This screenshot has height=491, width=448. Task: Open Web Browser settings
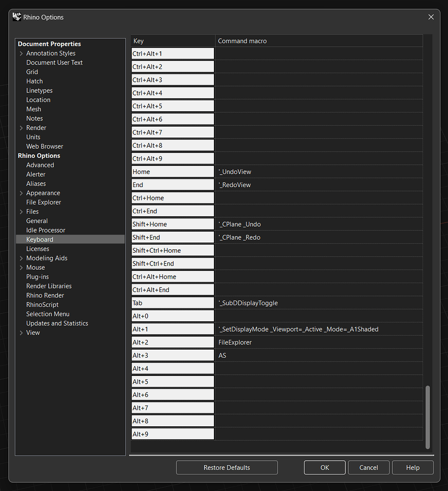tap(45, 147)
